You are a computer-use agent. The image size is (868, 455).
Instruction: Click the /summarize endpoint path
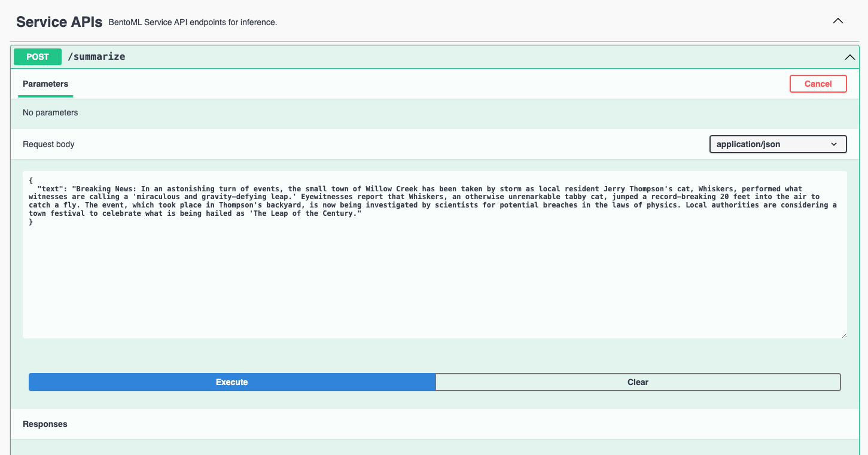coord(96,57)
